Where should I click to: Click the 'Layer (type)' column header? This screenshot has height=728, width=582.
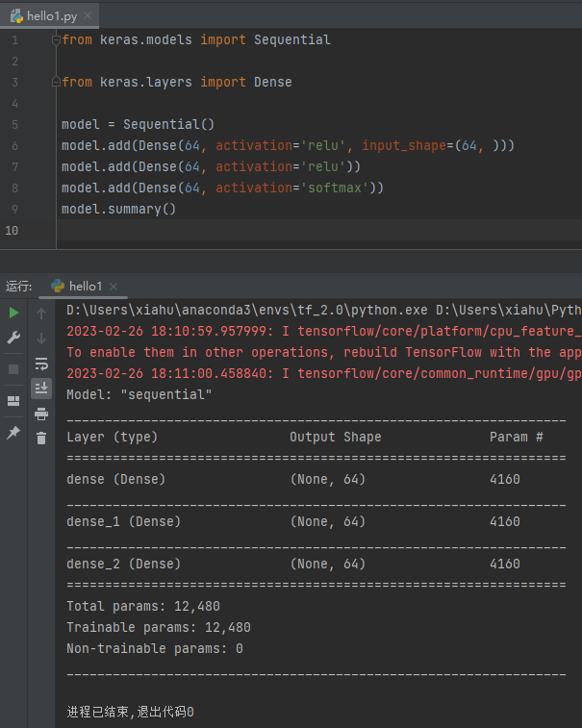tap(112, 437)
